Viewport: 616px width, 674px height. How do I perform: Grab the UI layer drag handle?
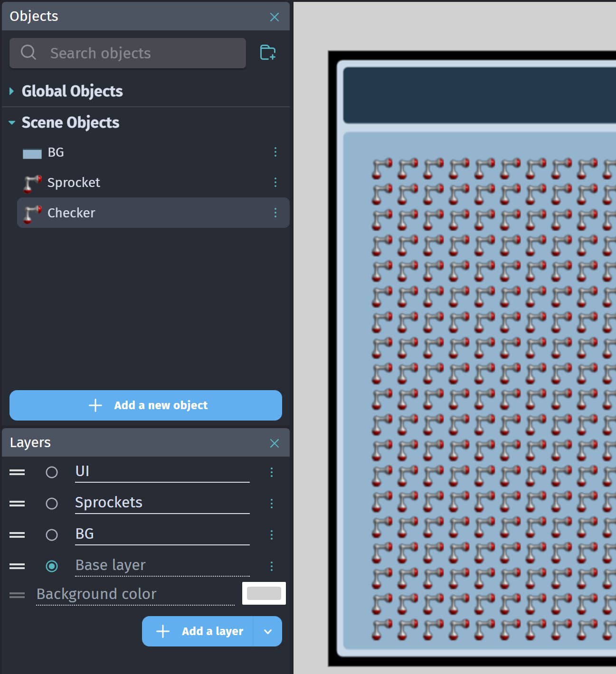point(17,472)
